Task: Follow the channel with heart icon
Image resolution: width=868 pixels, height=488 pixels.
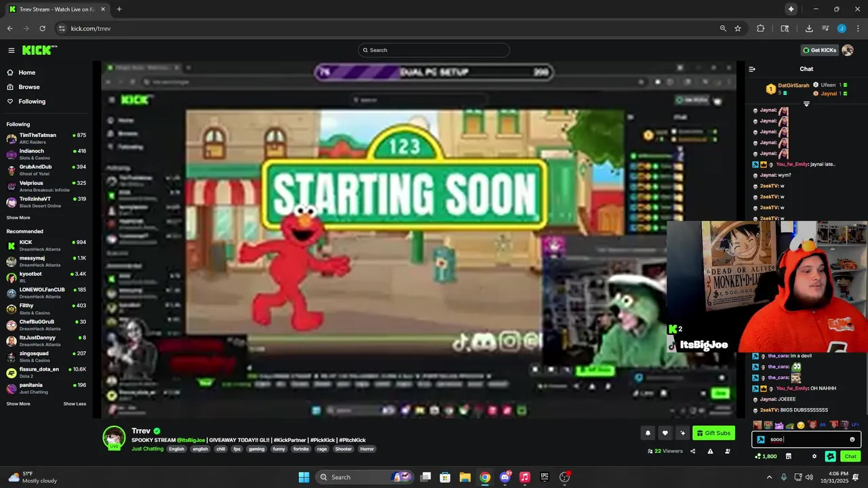Action: [x=665, y=433]
